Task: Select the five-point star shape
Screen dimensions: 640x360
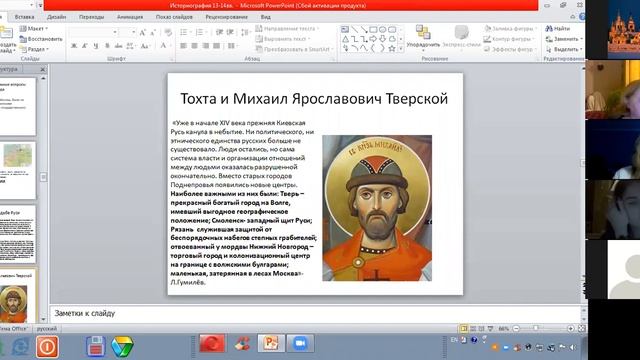Action: [392, 49]
